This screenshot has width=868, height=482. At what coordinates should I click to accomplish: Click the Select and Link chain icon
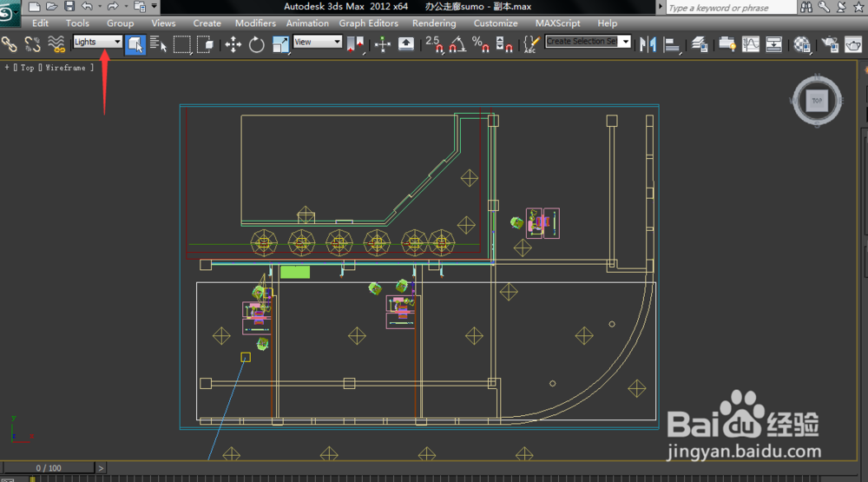click(x=10, y=43)
